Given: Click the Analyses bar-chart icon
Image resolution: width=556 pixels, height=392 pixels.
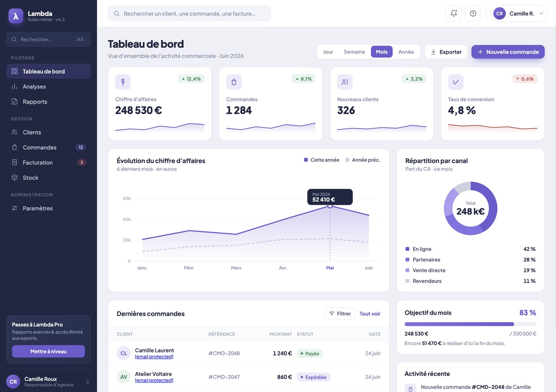Looking at the screenshot, I should coord(15,86).
